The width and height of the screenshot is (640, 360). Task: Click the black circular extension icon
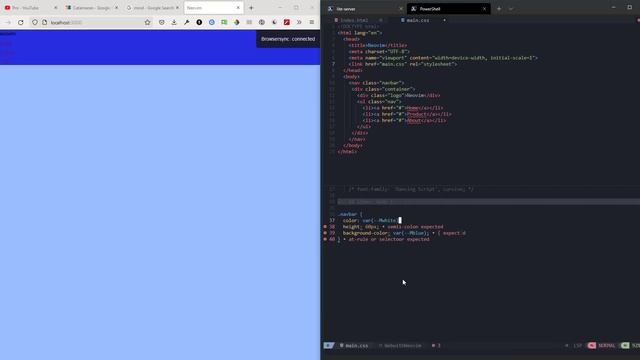tap(199, 22)
